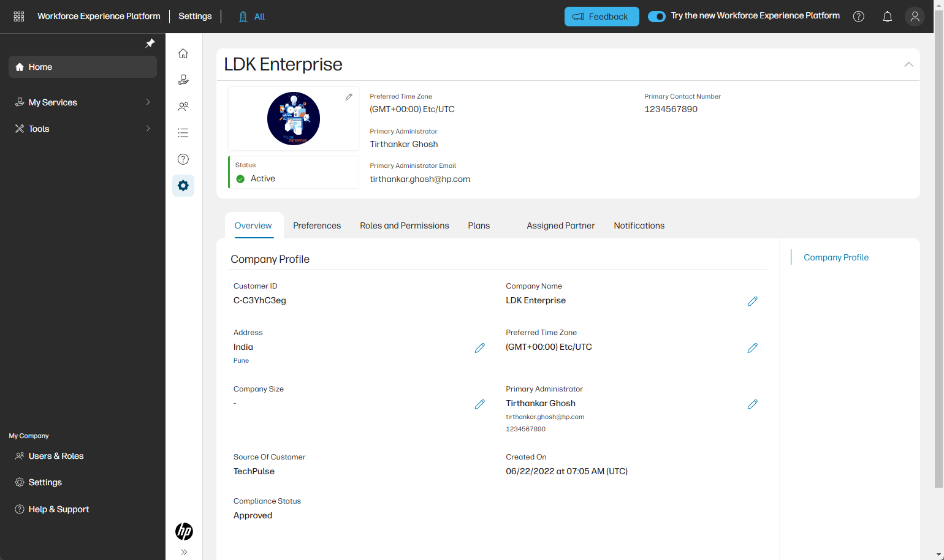Switch to the Preferences tab
Viewport: 944px width, 560px height.
pyautogui.click(x=317, y=225)
